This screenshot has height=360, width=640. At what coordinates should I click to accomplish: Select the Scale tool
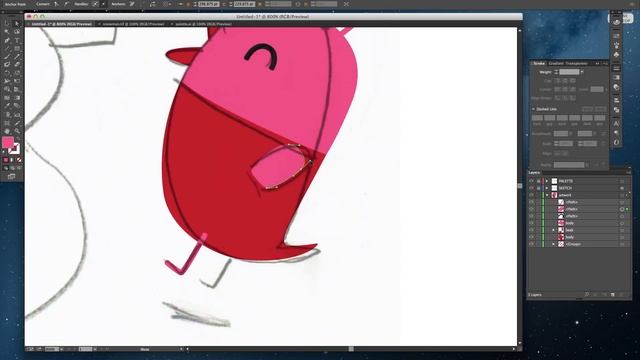pyautogui.click(x=17, y=73)
